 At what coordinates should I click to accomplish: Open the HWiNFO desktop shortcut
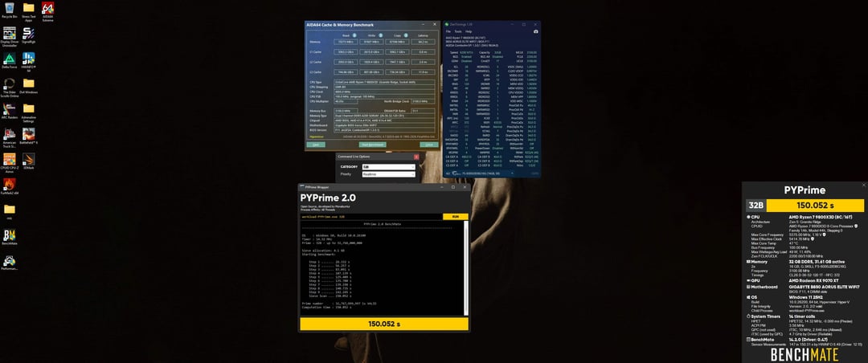28,61
